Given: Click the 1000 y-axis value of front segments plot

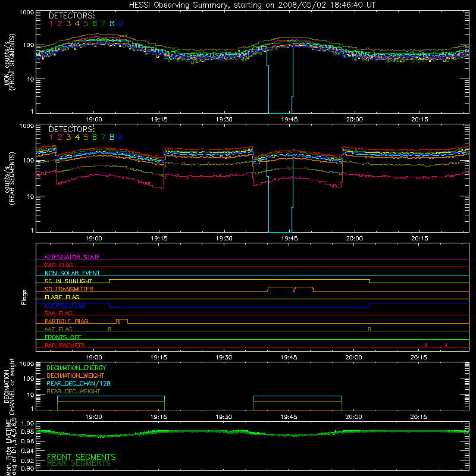Looking at the screenshot, I should pos(26,12).
